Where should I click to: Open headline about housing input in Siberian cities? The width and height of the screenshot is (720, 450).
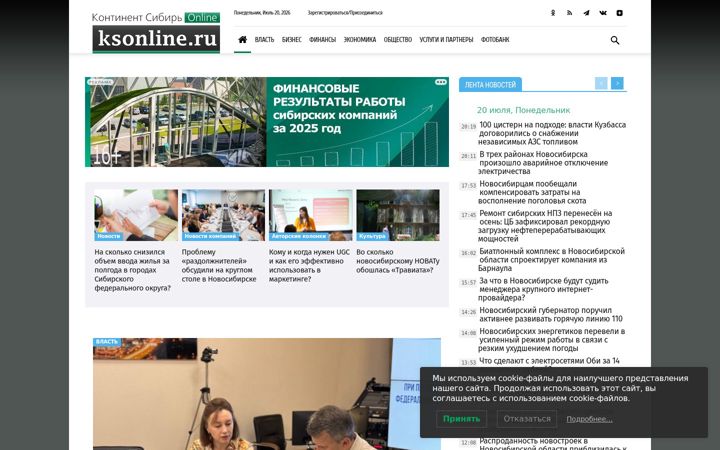[133, 270]
